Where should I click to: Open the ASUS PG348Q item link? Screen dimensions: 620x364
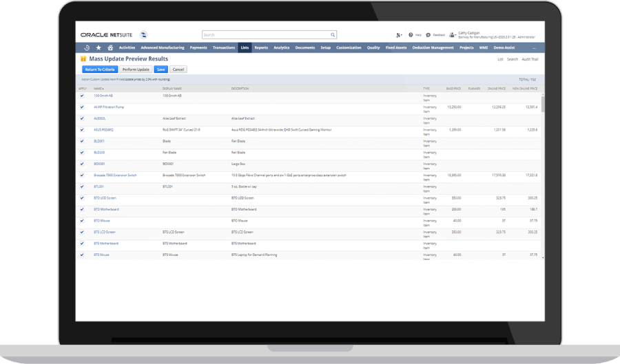tap(103, 130)
